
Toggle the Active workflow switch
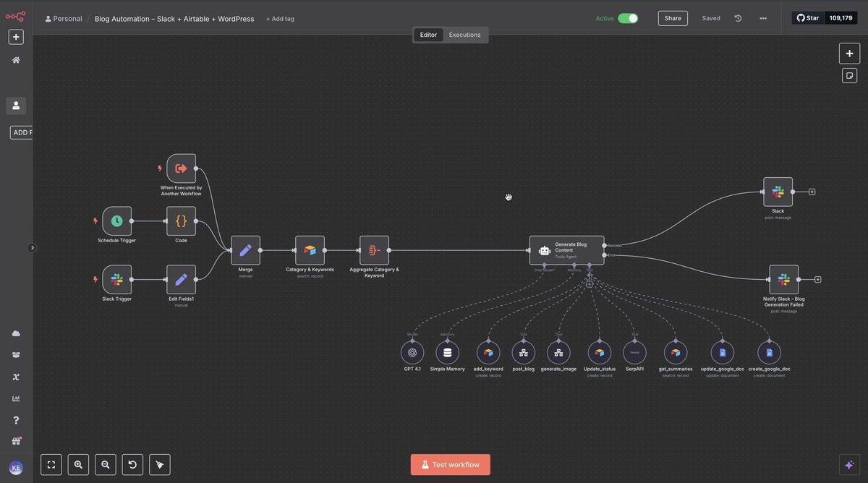[628, 18]
